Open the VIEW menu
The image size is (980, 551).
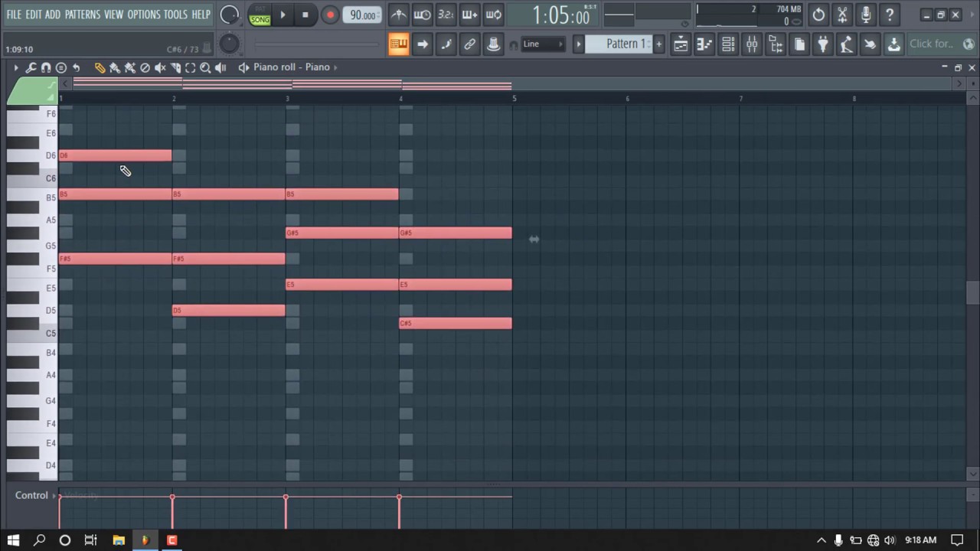coord(113,15)
